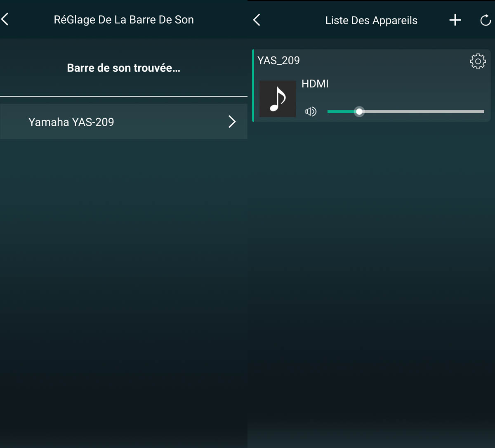
Task: Open YAS_209 settings gear
Action: (x=478, y=61)
